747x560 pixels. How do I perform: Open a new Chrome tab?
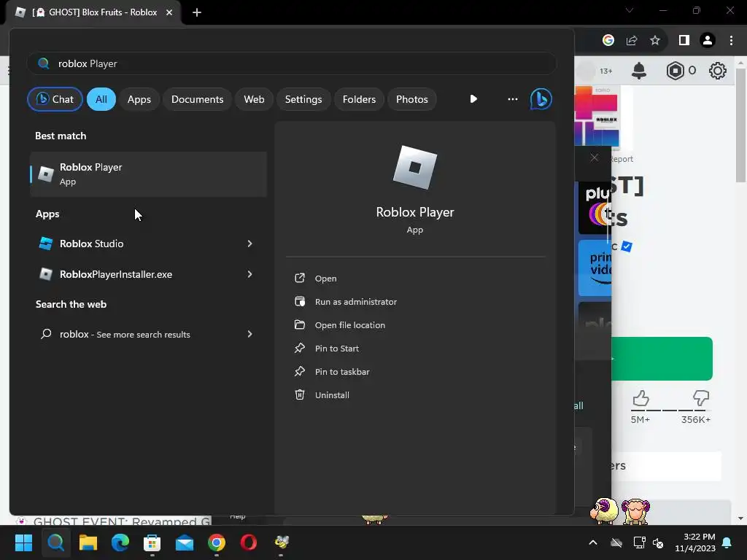tap(197, 12)
